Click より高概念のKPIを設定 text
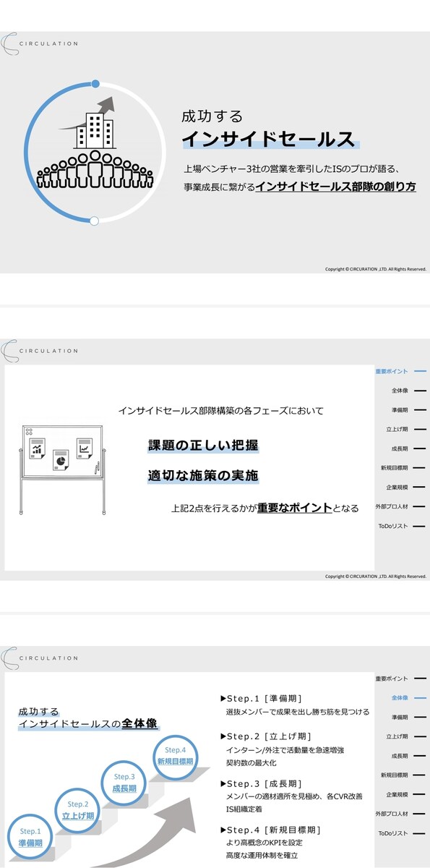430x868 pixels. [x=265, y=843]
